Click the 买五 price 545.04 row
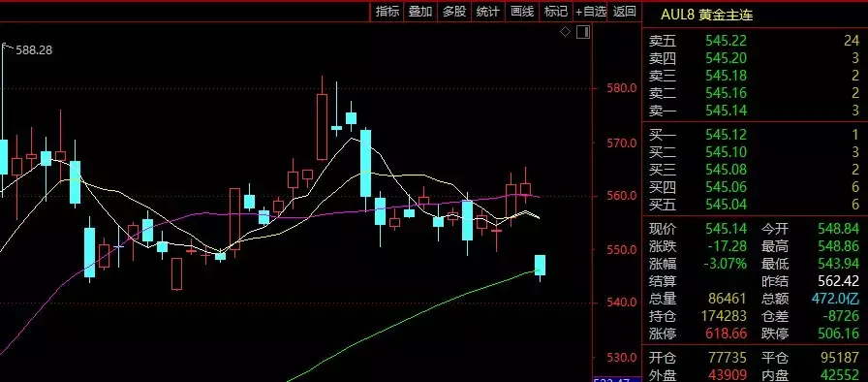 coord(755,205)
